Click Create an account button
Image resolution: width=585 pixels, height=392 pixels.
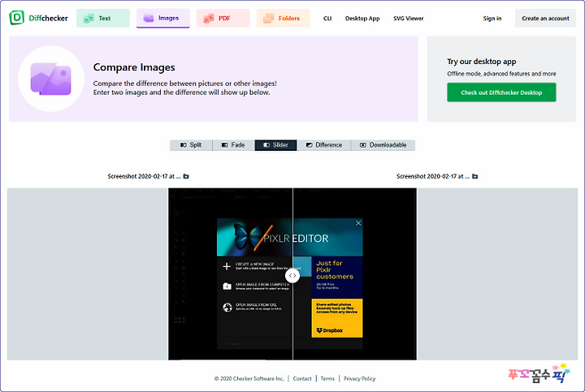coord(545,18)
